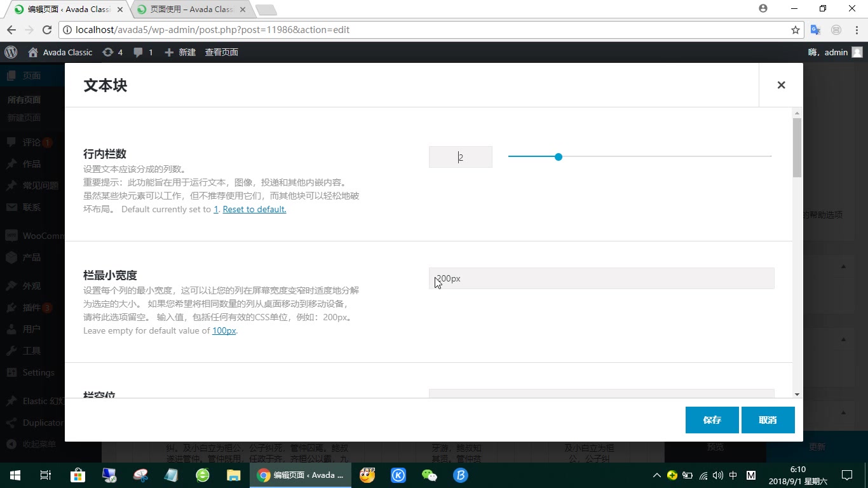Click the address bar URL
Image resolution: width=868 pixels, height=488 pixels.
point(212,30)
